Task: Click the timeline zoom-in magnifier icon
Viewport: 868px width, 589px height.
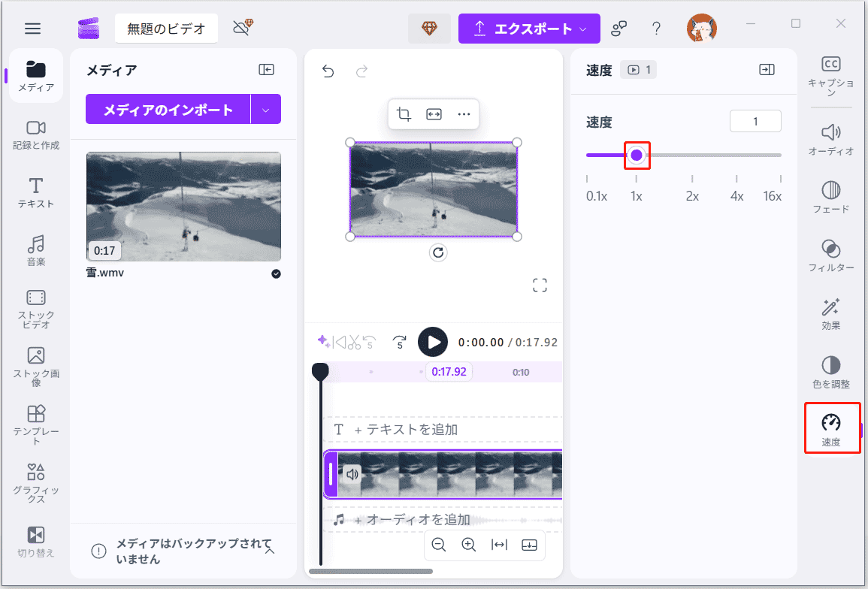Action: click(x=469, y=545)
